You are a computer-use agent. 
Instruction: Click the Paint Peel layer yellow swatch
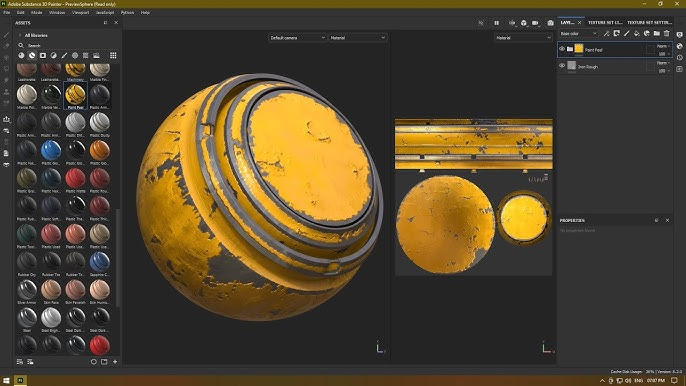(579, 49)
